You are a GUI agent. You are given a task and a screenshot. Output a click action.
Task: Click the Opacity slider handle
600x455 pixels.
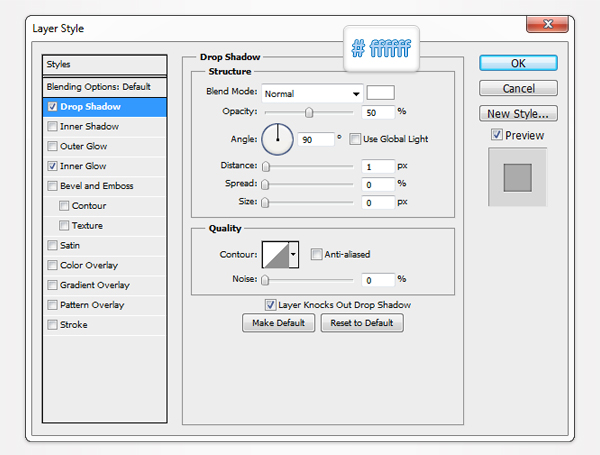(309, 111)
